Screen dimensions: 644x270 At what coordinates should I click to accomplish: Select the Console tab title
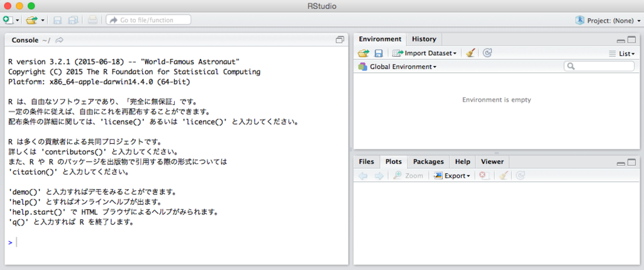[25, 40]
